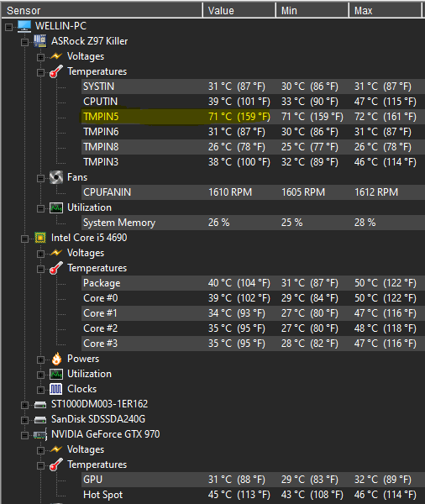
Task: Click the WELLIN-PC computer icon
Action: pos(24,26)
